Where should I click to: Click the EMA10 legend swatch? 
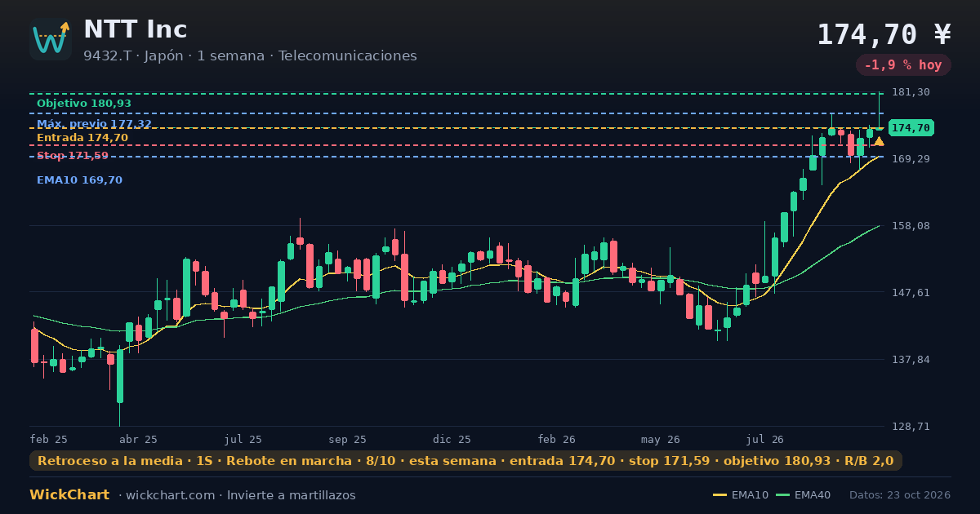coord(719,495)
